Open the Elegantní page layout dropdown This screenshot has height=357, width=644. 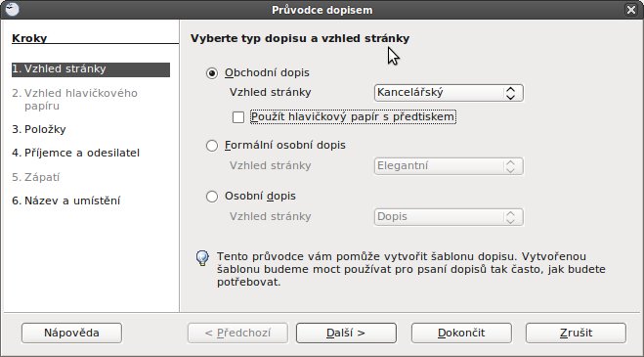pos(449,166)
